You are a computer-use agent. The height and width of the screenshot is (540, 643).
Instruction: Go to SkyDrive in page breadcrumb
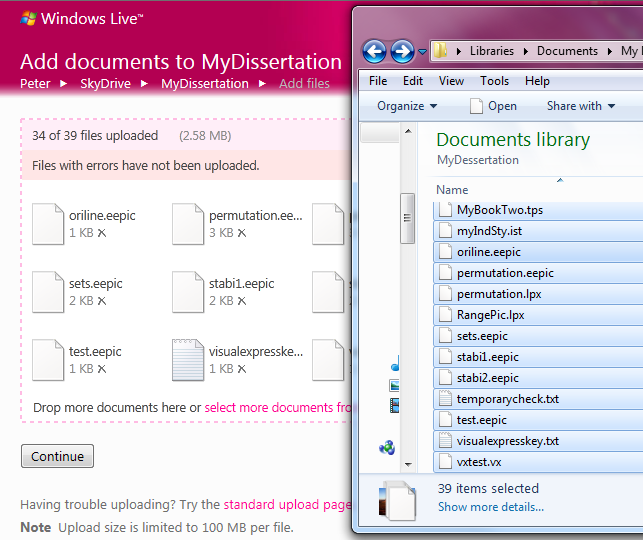click(105, 84)
